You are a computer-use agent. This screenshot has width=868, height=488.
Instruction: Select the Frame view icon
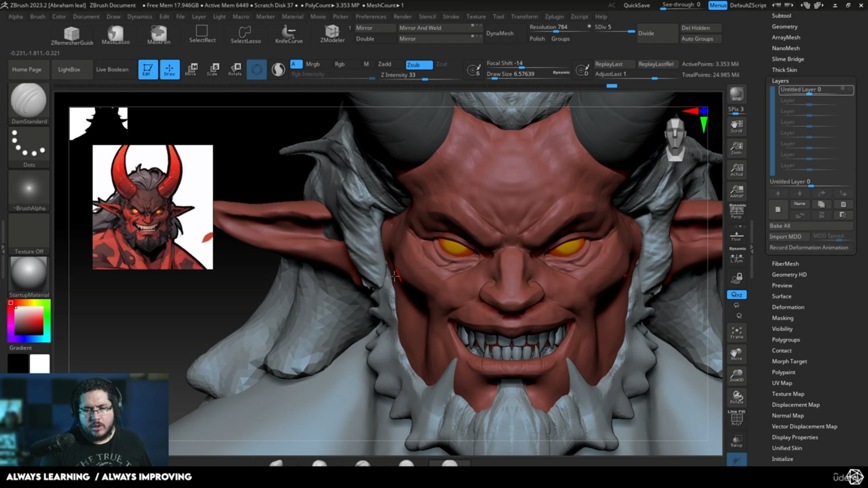coord(736,333)
